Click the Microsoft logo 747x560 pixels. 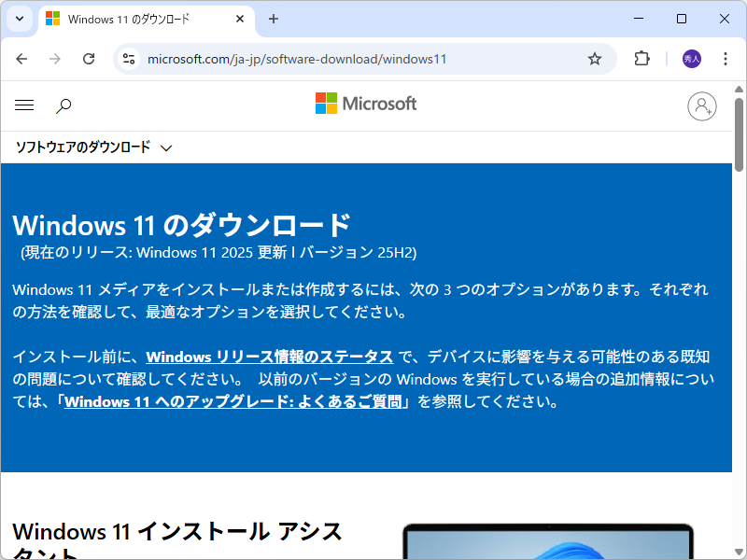[x=366, y=104]
